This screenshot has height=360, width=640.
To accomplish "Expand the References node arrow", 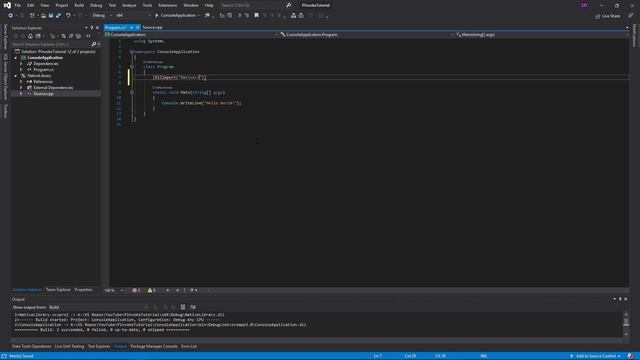I will pos(21,82).
